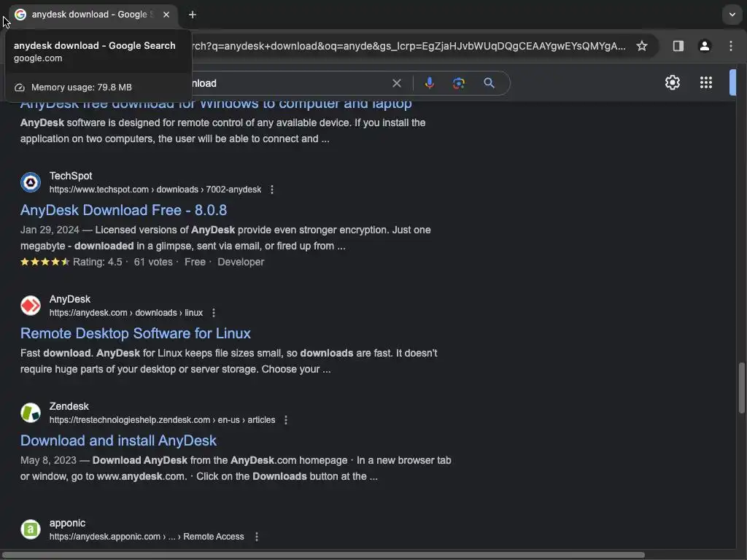Open the Chrome profile avatar icon
The image size is (747, 560).
(705, 46)
